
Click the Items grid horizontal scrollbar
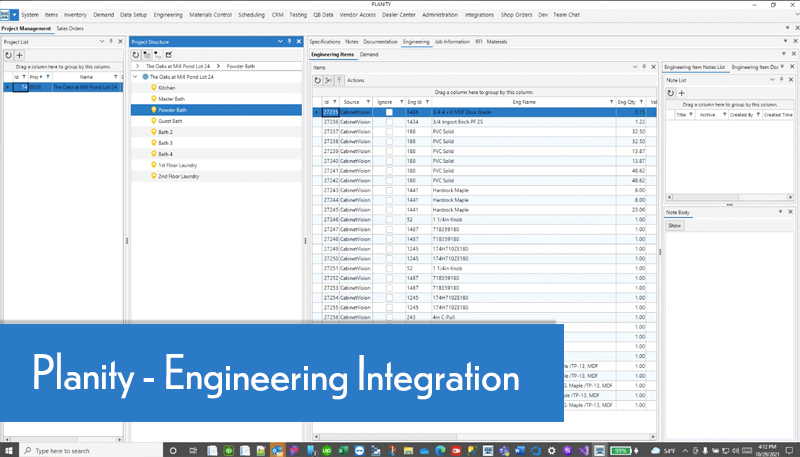[x=484, y=437]
